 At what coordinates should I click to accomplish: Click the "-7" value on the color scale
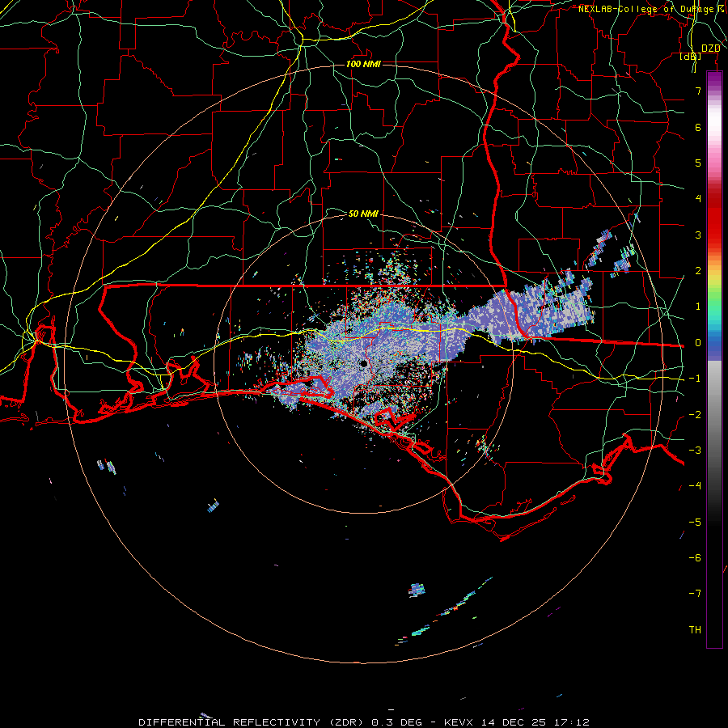pyautogui.click(x=695, y=594)
